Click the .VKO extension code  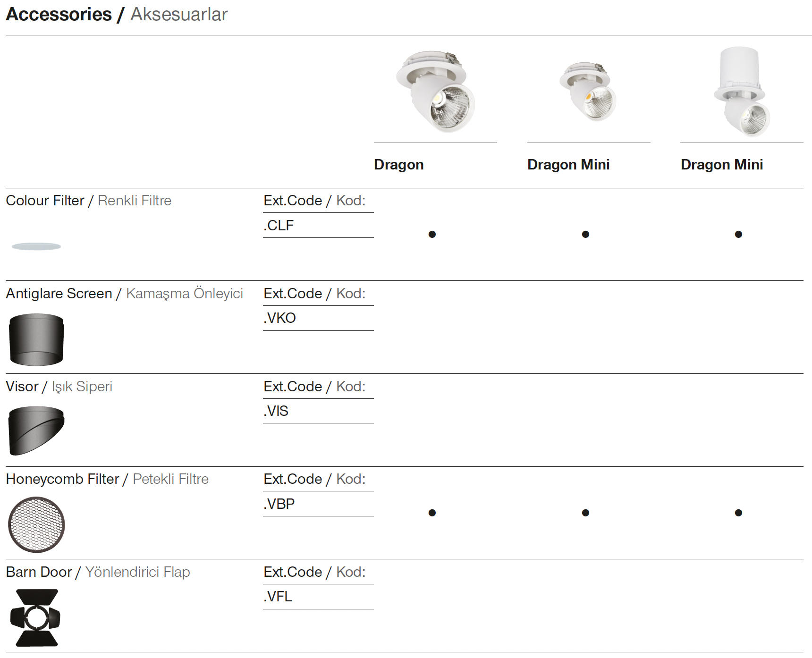coord(279,318)
